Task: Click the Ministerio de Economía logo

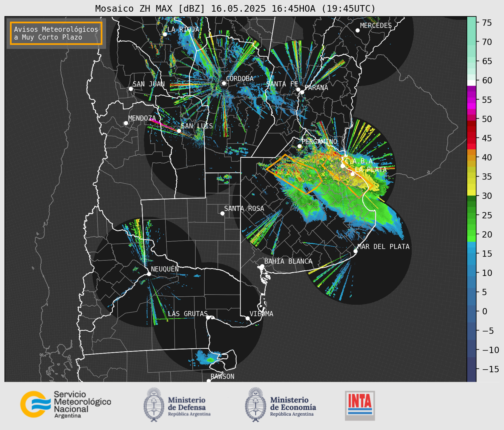Action: (281, 405)
